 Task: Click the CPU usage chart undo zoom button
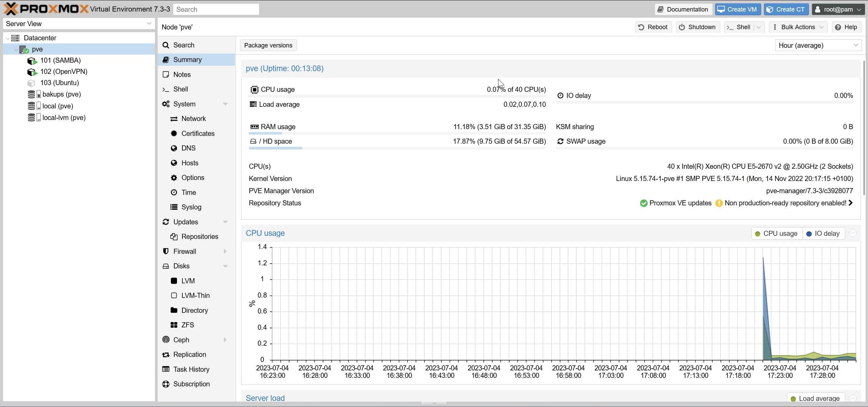(853, 233)
